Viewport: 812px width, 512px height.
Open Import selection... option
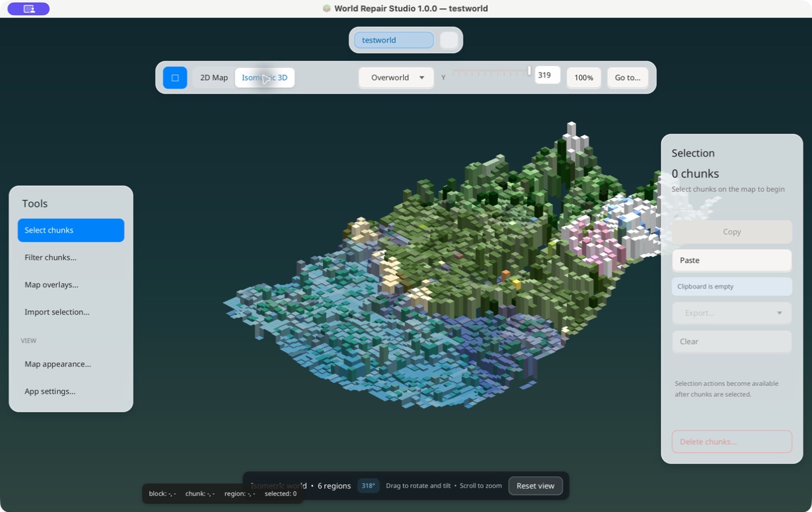(71, 312)
